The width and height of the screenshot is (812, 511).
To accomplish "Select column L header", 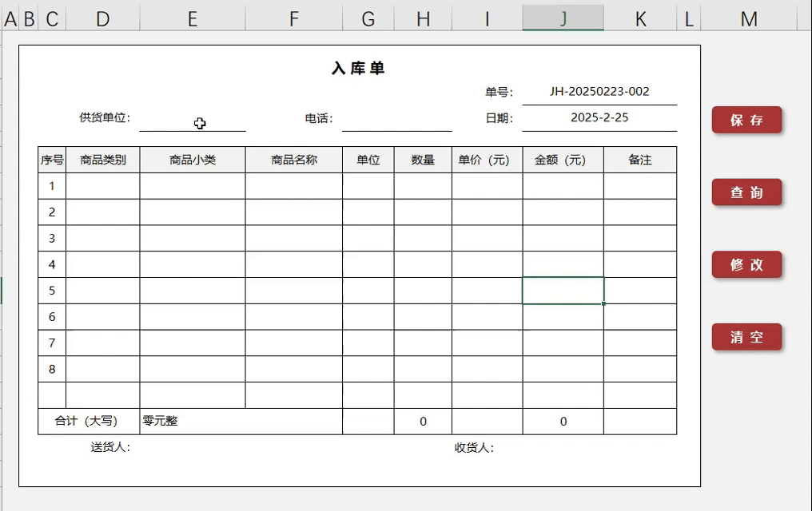I will 689,19.
